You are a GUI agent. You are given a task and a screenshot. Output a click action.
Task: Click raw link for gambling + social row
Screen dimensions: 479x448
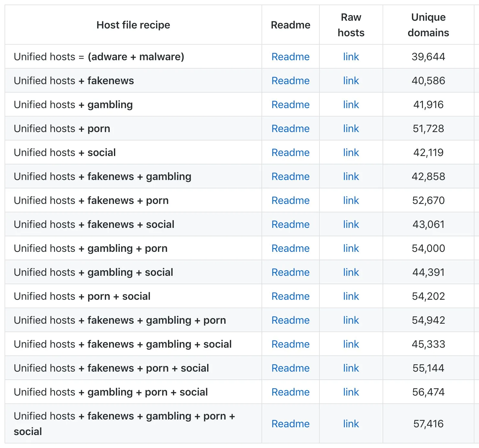pos(351,272)
